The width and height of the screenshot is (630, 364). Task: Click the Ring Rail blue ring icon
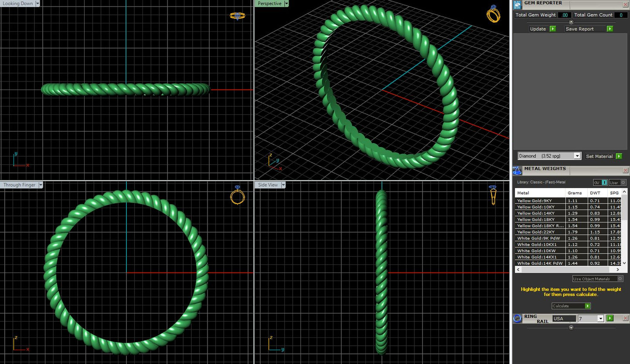(518, 318)
